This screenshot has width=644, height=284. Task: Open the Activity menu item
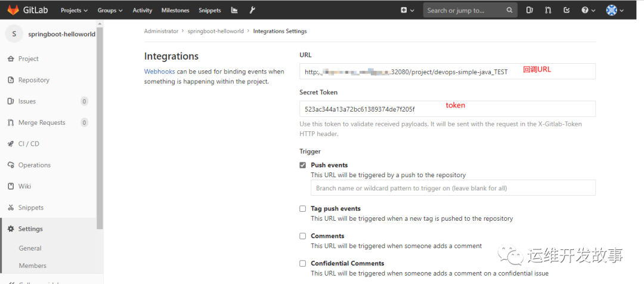142,10
